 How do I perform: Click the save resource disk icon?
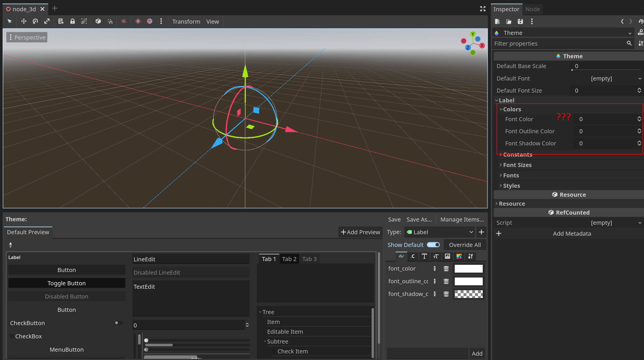click(520, 21)
